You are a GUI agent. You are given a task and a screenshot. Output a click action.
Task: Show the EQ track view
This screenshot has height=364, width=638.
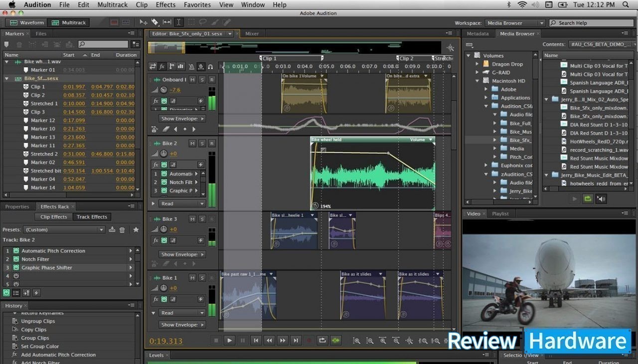pos(180,66)
